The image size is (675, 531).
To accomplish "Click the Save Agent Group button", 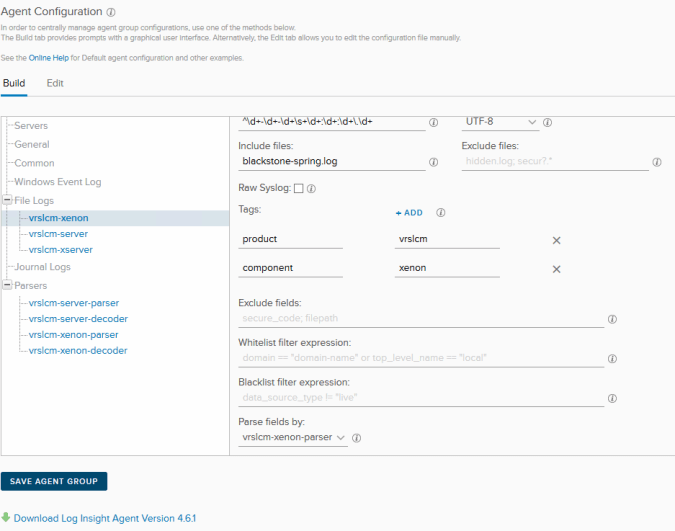I will coord(54,481).
